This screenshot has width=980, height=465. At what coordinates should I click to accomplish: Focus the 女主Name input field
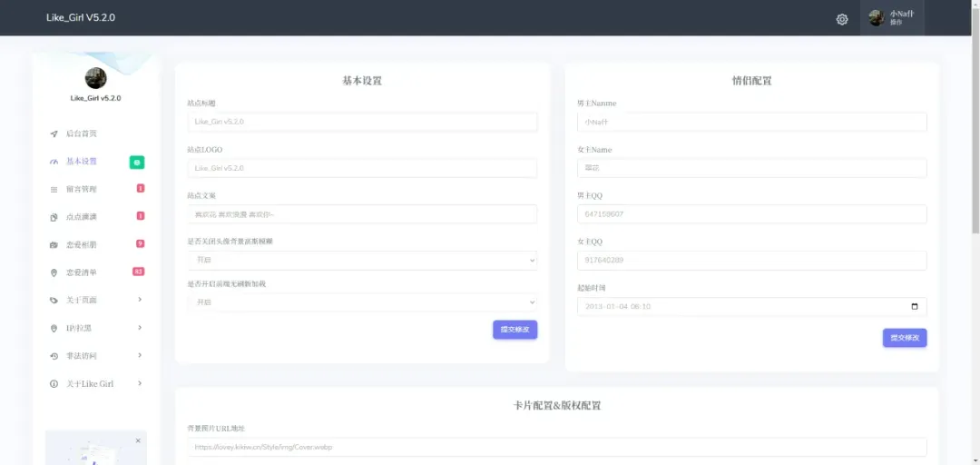752,168
